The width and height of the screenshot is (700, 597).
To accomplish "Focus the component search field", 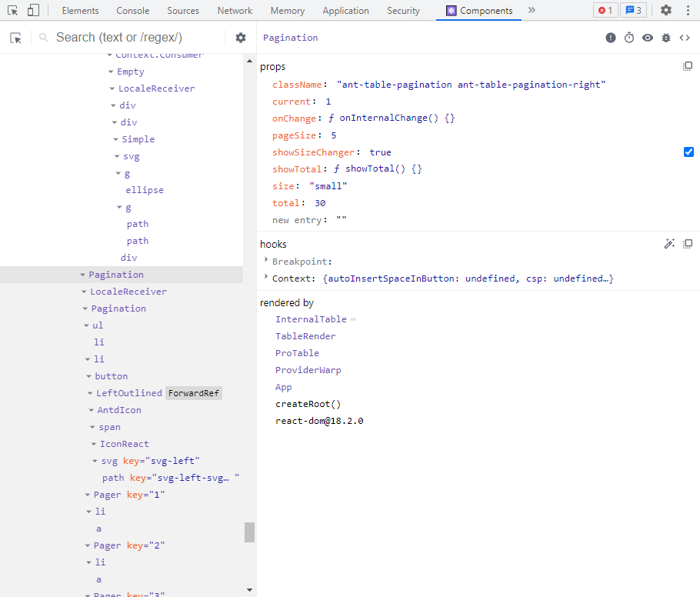I will (138, 38).
